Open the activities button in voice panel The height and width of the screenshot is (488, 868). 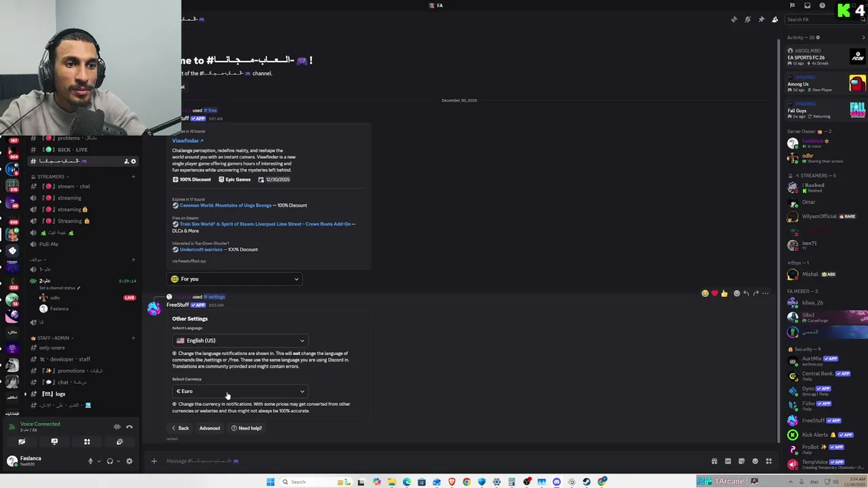click(87, 442)
